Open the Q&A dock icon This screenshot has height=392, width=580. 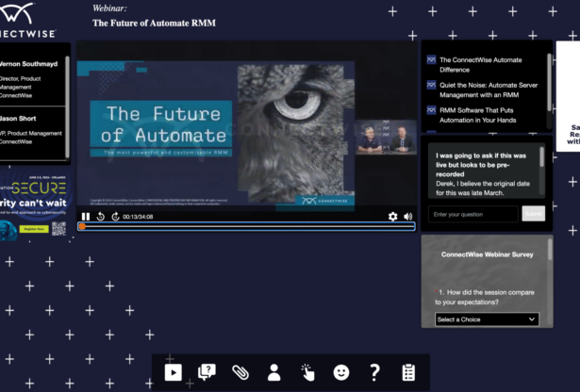tap(207, 372)
